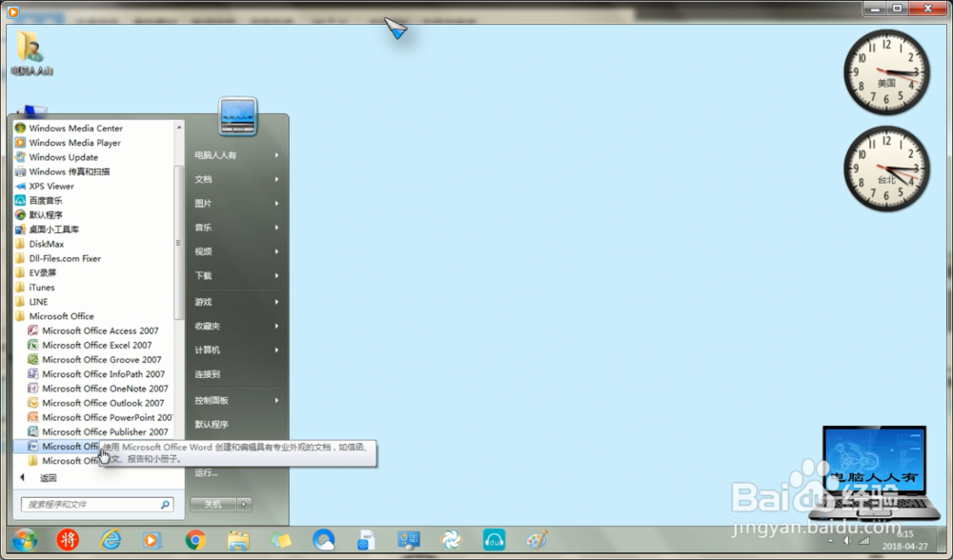The image size is (953, 560).
Task: Open the Sticky Notes taskbar icon
Action: tap(281, 539)
